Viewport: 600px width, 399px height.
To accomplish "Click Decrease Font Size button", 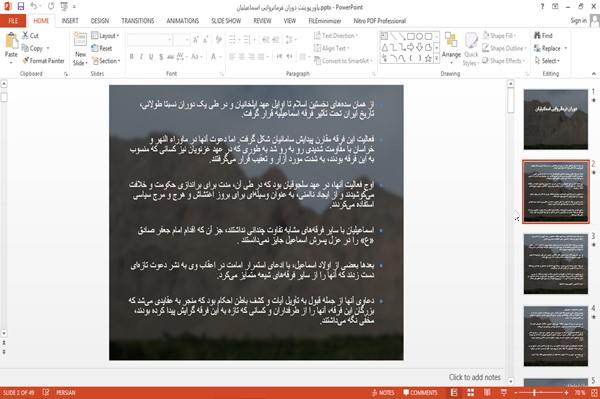I will pyautogui.click(x=205, y=40).
